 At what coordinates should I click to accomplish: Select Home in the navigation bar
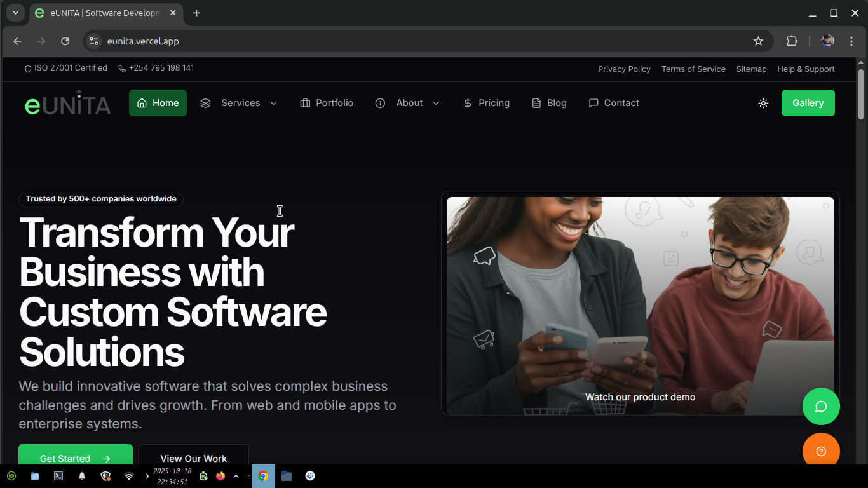pyautogui.click(x=158, y=102)
